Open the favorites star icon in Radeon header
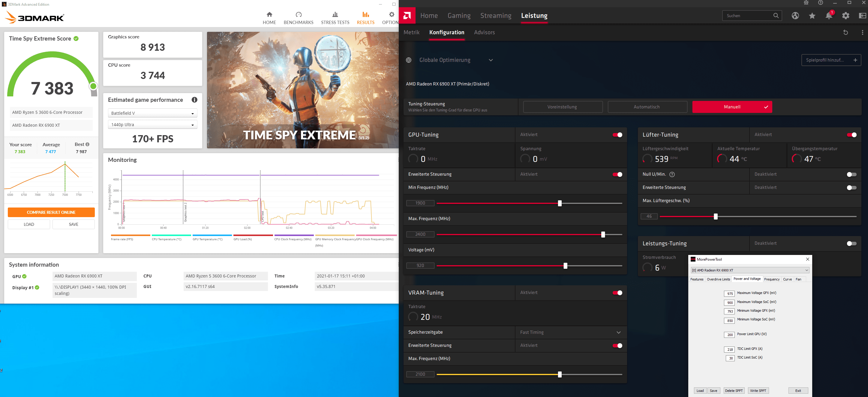 tap(812, 16)
